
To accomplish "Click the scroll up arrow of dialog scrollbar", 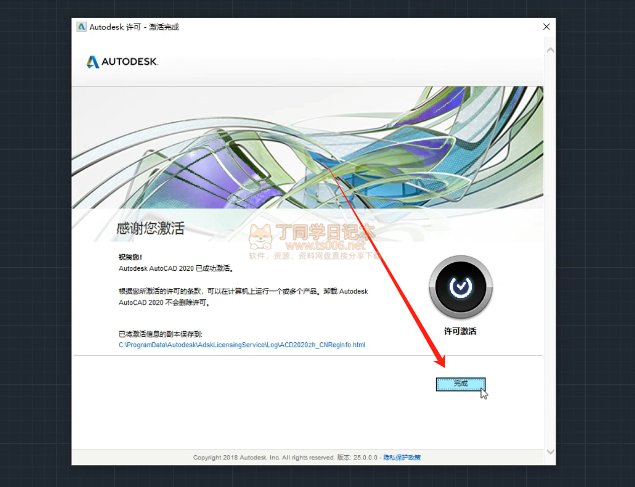I will coord(550,51).
